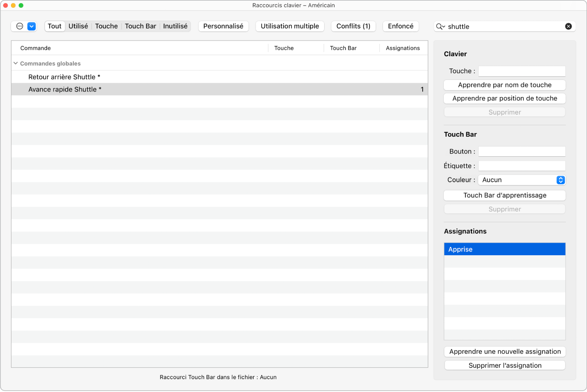587x392 pixels.
Task: Toggle the Conflits (1) filter
Action: (353, 26)
